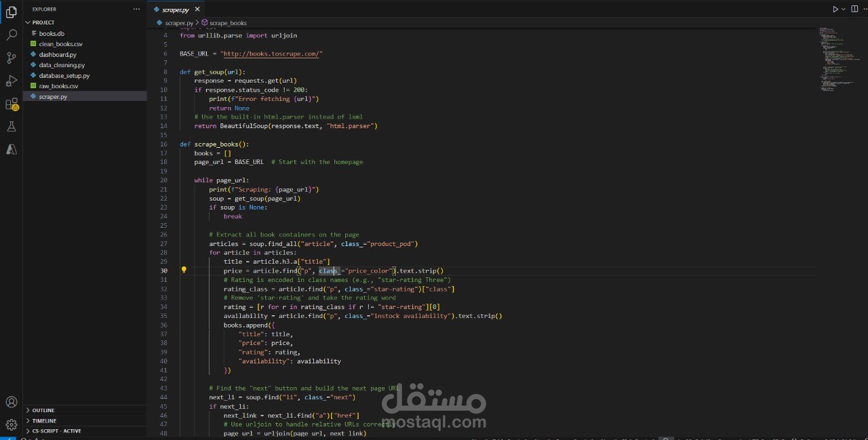The width and height of the screenshot is (868, 440).
Task: Click the books.toscrape.com URL string
Action: [x=271, y=54]
